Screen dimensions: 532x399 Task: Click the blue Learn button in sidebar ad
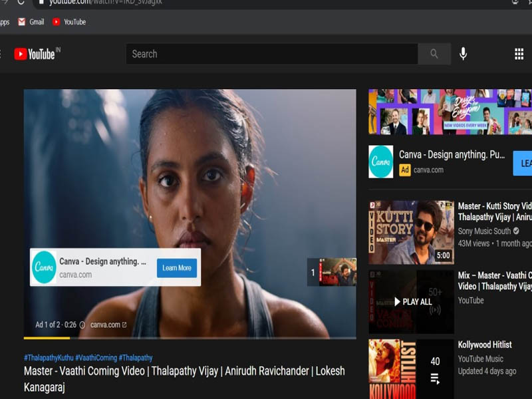point(523,163)
